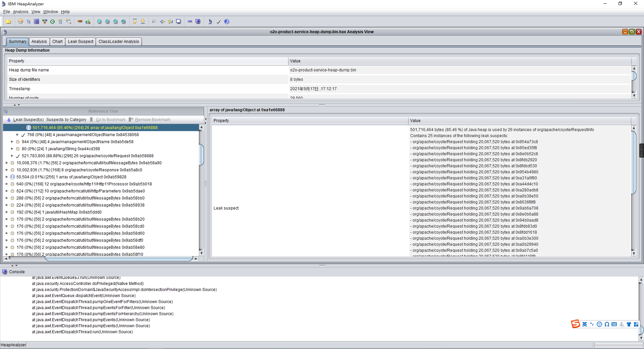Open the File menu
Image resolution: width=644 pixels, height=349 pixels.
pos(7,12)
